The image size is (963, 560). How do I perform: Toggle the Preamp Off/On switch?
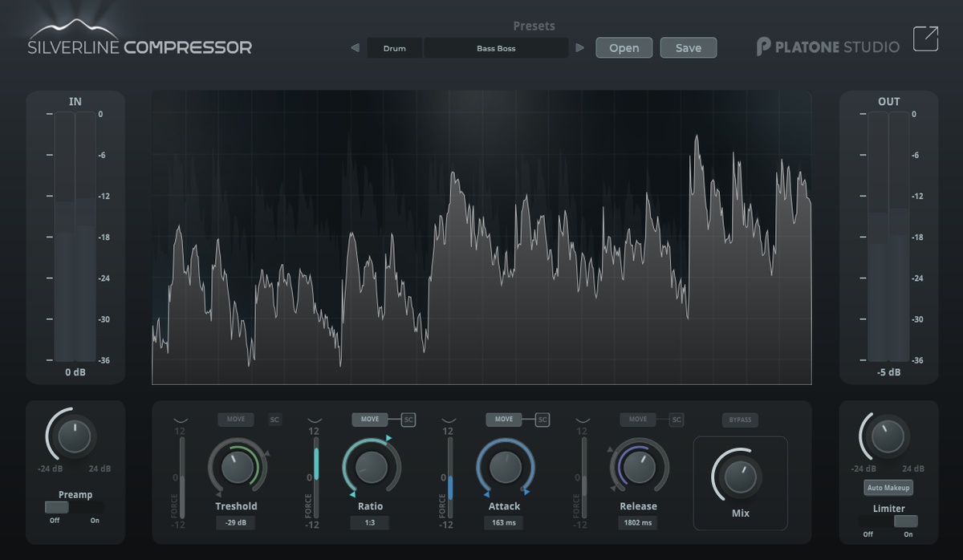pyautogui.click(x=75, y=507)
